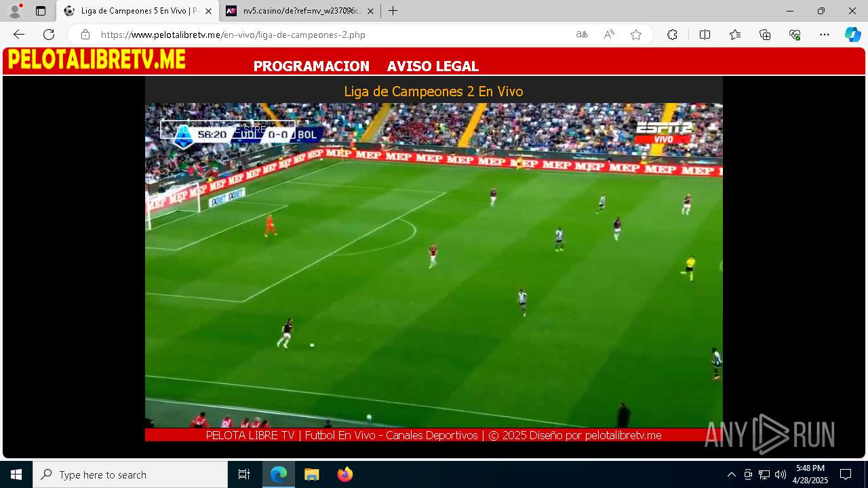Click the live video stream player
Image resolution: width=868 pixels, height=488 pixels.
434,265
